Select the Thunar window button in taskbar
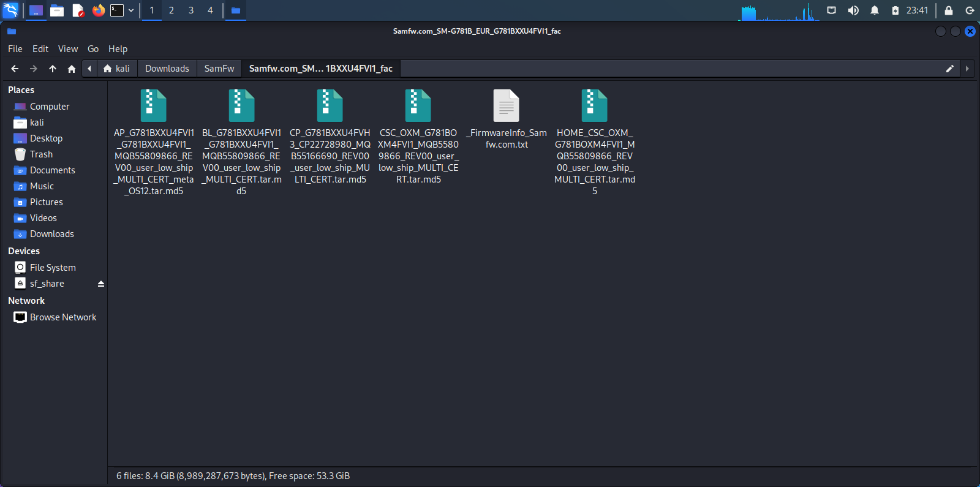Image resolution: width=980 pixels, height=487 pixels. 235,10
